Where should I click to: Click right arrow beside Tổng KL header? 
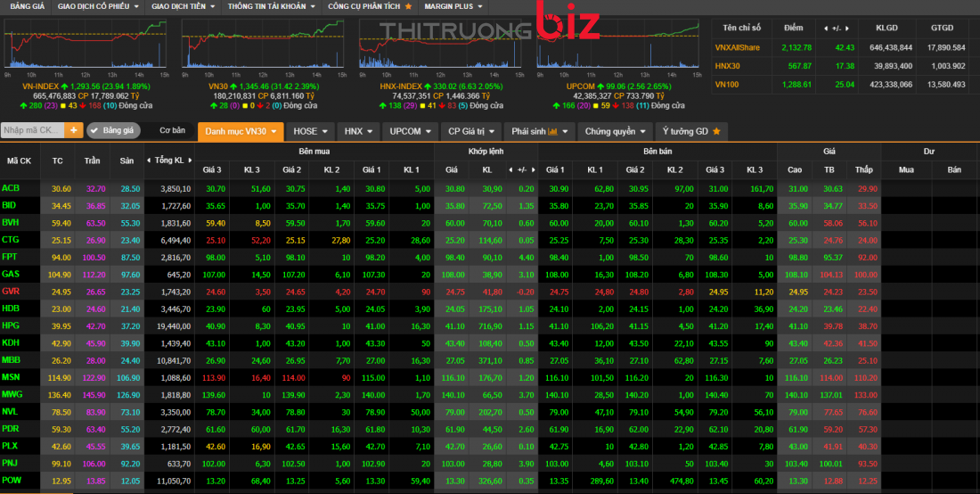click(190, 161)
